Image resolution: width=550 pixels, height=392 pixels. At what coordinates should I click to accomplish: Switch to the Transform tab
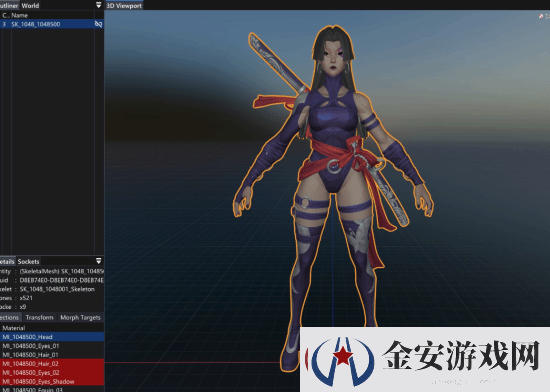coord(39,317)
